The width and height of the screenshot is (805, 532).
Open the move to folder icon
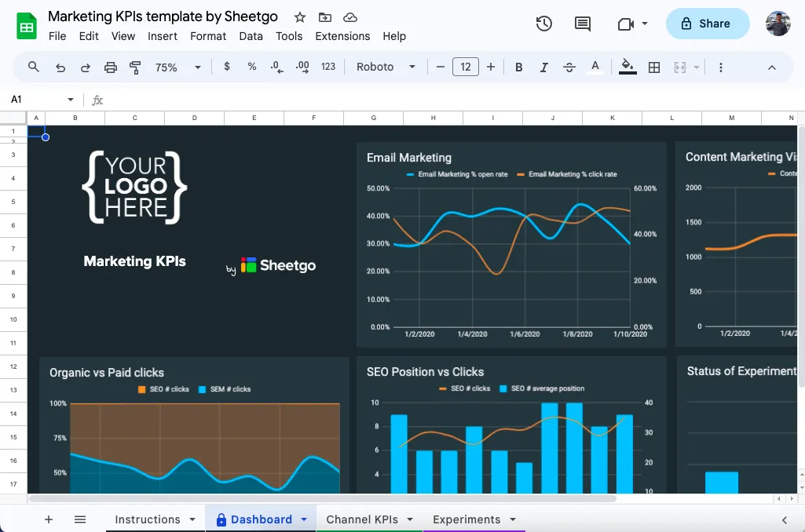tap(325, 17)
